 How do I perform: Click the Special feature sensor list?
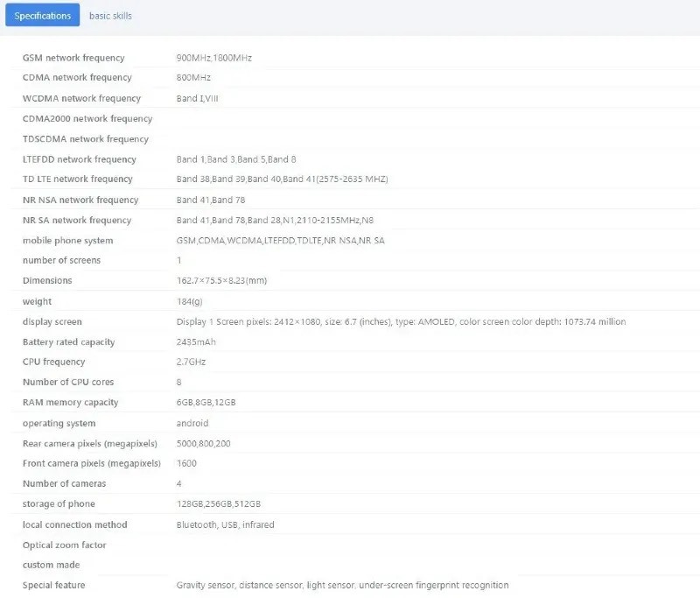click(x=341, y=585)
